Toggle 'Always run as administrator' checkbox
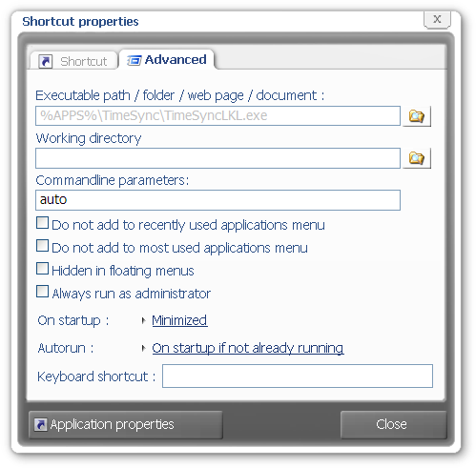Viewport: 476px width, 468px height. point(42,292)
